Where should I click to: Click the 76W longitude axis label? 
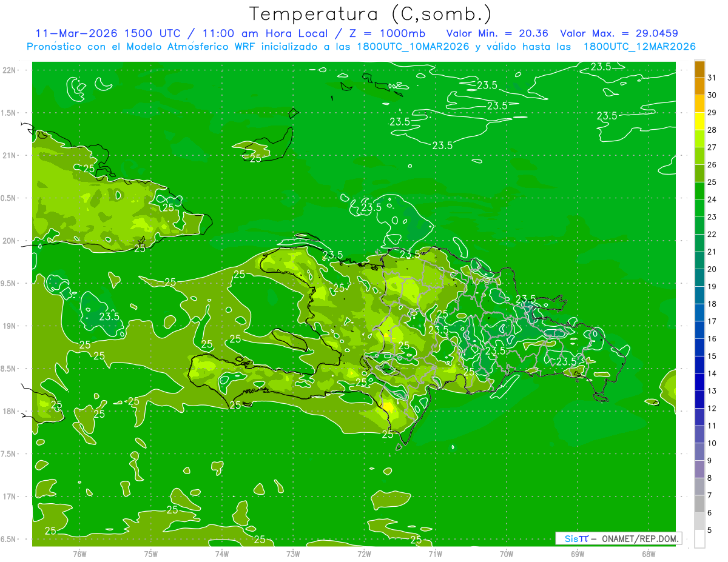tap(79, 553)
